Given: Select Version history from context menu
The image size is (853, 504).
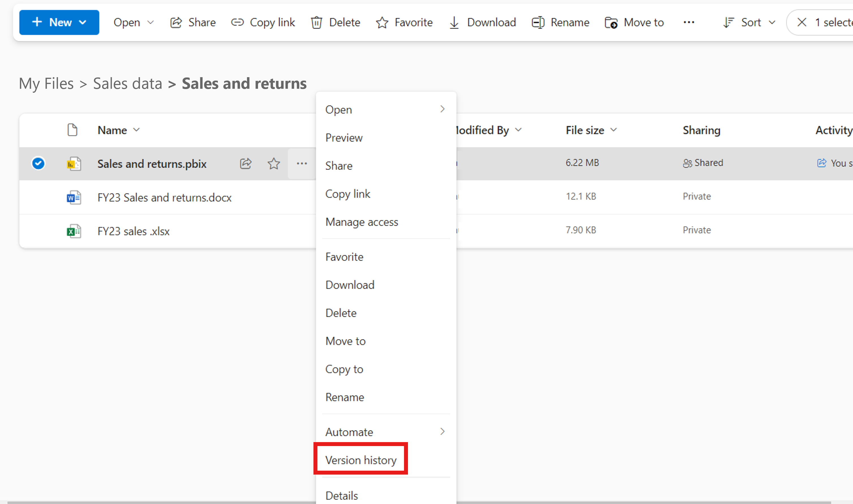Looking at the screenshot, I should [x=360, y=460].
